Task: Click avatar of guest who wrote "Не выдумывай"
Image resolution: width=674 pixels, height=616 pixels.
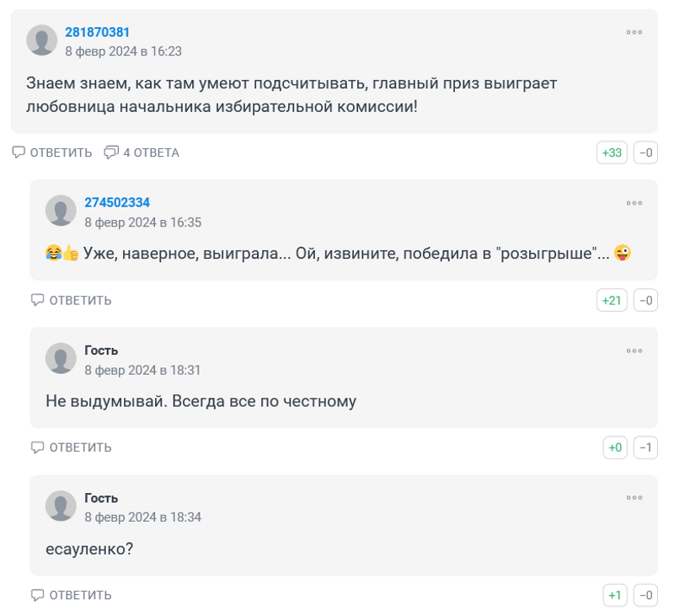Action: coord(61,358)
